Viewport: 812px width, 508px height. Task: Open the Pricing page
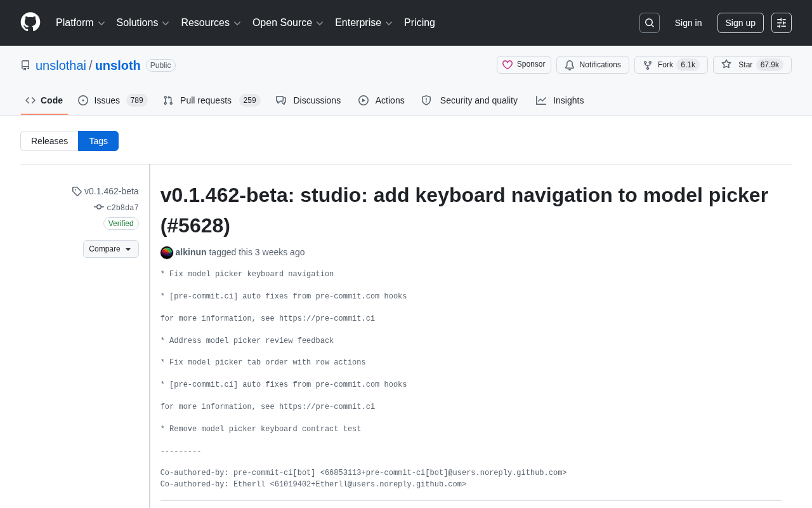[419, 23]
